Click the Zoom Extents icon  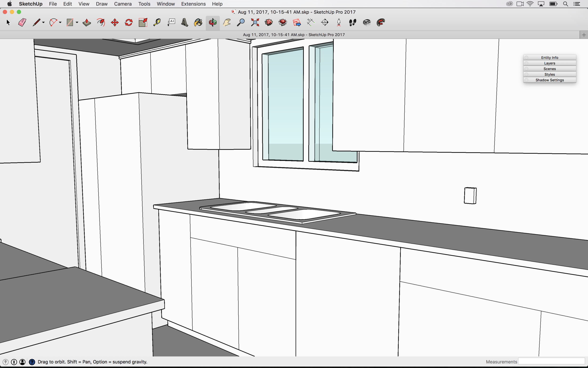(x=255, y=23)
